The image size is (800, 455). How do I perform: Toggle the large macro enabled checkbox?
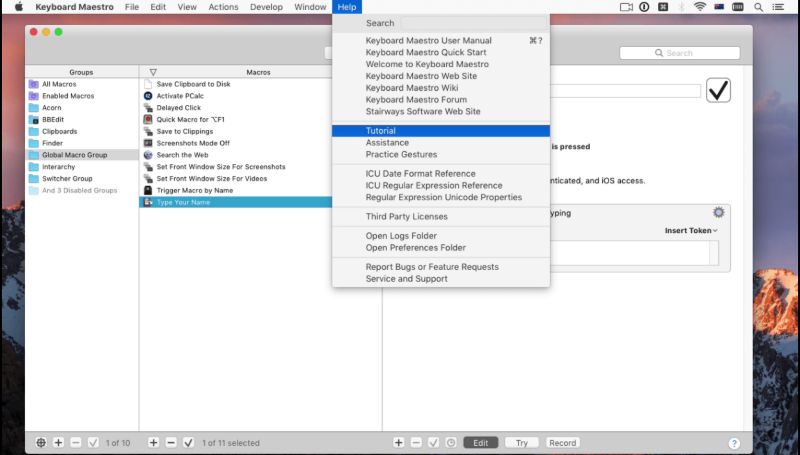(718, 91)
